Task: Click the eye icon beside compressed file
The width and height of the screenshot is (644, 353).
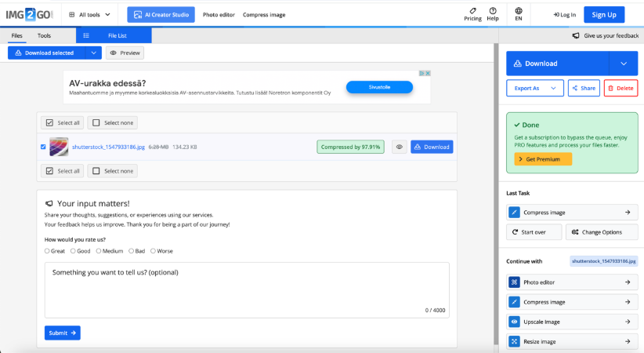Action: 399,147
